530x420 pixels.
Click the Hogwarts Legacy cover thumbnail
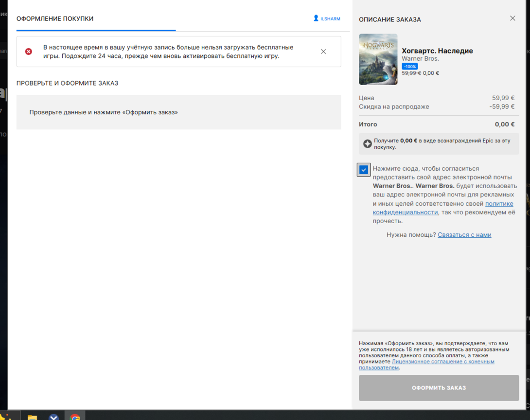click(378, 59)
